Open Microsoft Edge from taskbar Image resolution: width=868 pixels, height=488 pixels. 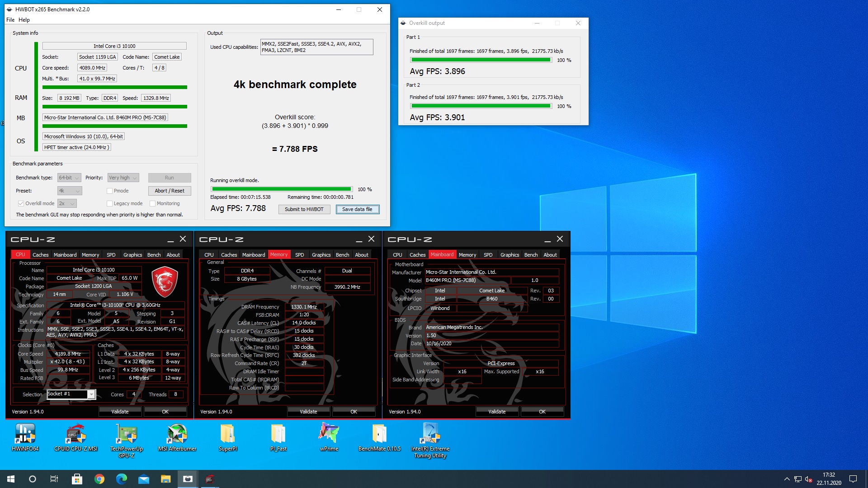121,479
